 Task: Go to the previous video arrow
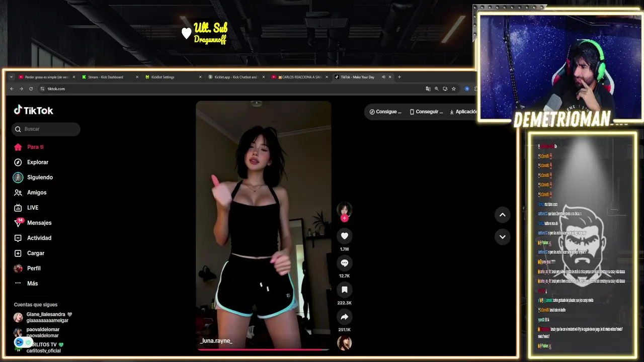[502, 215]
